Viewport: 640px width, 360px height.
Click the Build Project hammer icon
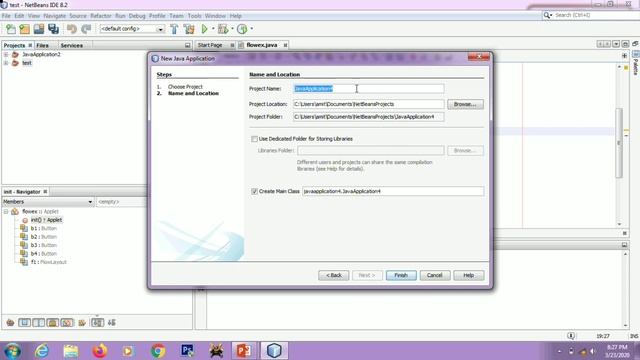pos(174,29)
